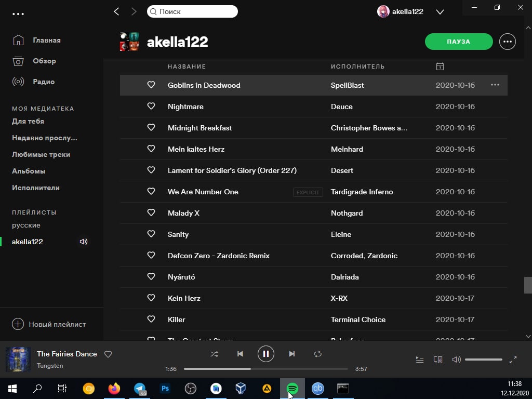This screenshot has height=399, width=532.
Task: Like the track Killer
Action: click(151, 320)
